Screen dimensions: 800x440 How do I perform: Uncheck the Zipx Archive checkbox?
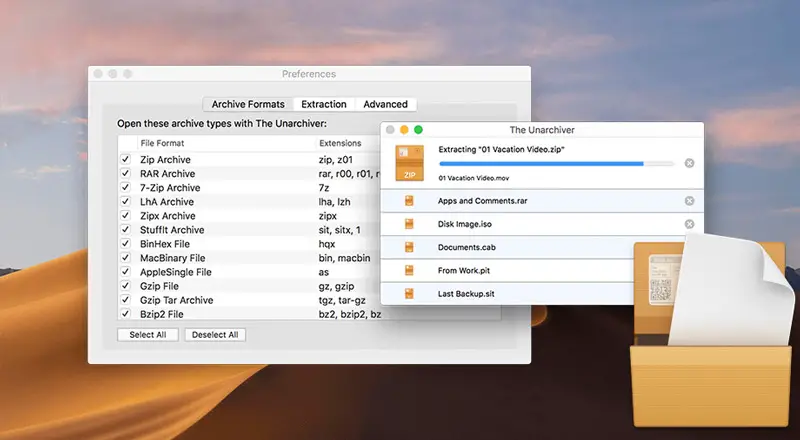tap(126, 215)
